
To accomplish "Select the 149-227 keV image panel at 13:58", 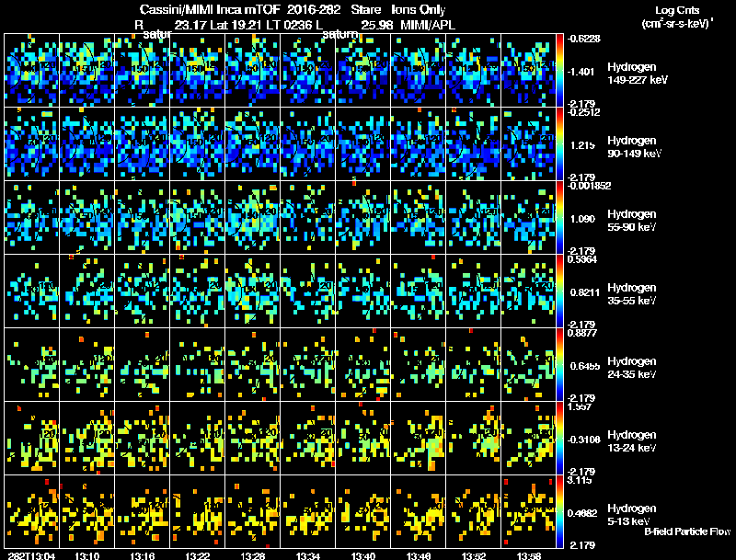I will click(528, 71).
